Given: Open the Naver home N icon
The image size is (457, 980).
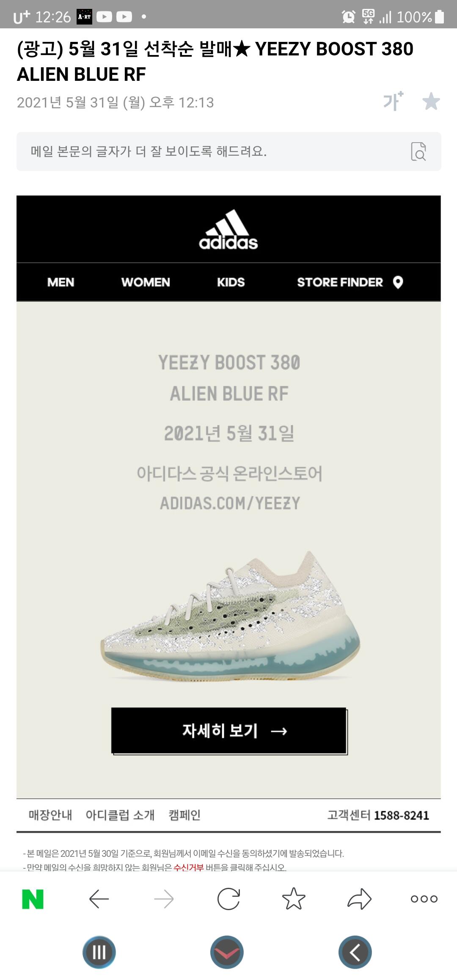Looking at the screenshot, I should [33, 899].
